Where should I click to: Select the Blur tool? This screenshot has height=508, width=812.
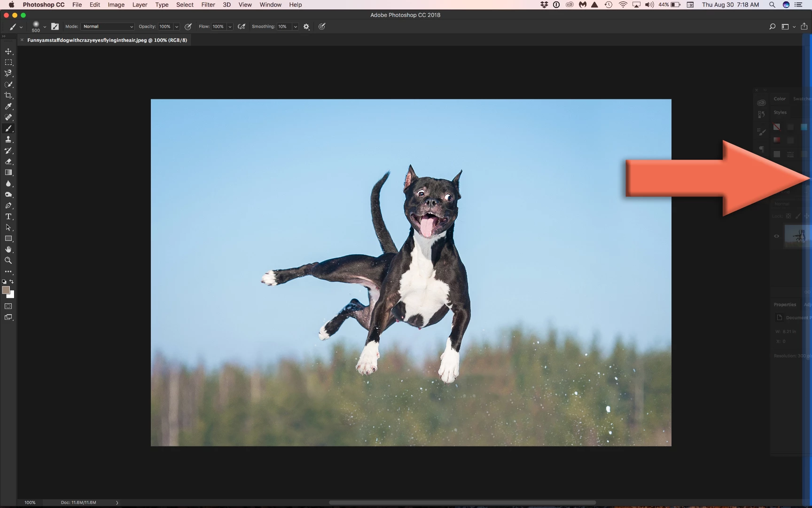8,183
